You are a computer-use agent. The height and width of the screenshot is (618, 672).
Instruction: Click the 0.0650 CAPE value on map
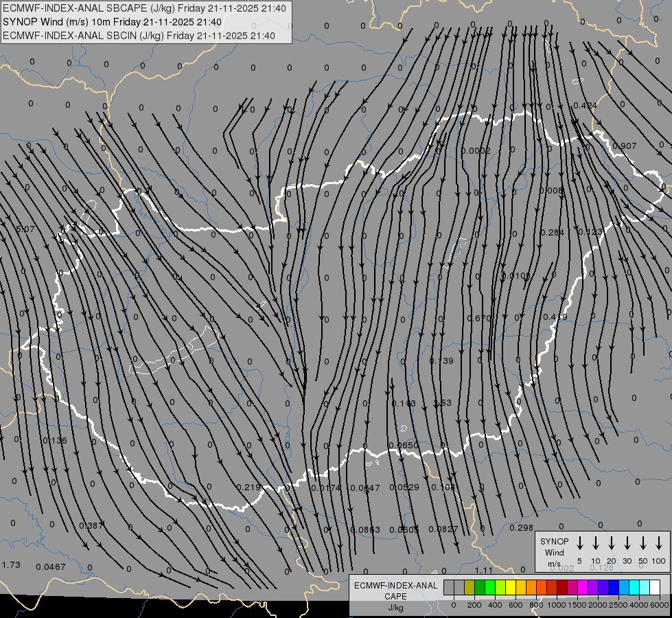pyautogui.click(x=404, y=445)
